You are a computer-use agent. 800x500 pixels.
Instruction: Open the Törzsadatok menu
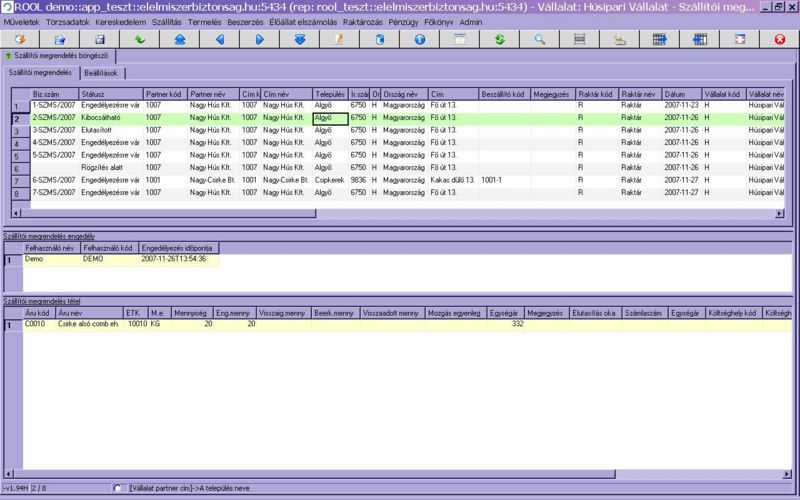(x=67, y=21)
